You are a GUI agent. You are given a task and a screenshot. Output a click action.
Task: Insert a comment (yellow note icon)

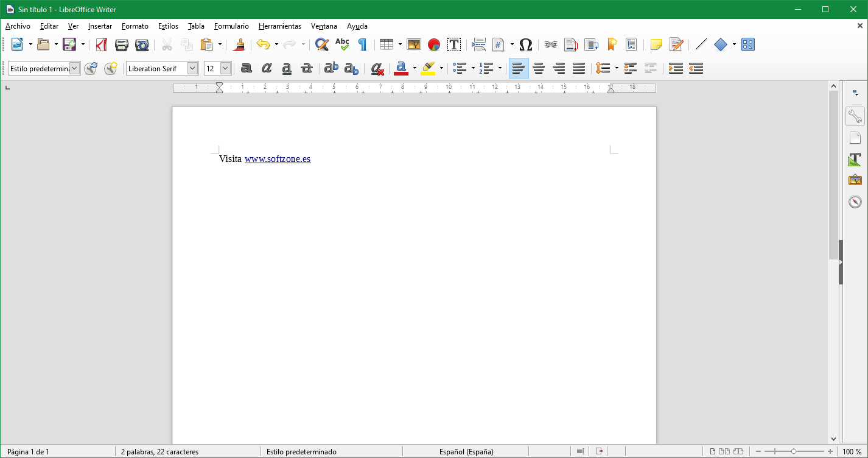(x=656, y=44)
